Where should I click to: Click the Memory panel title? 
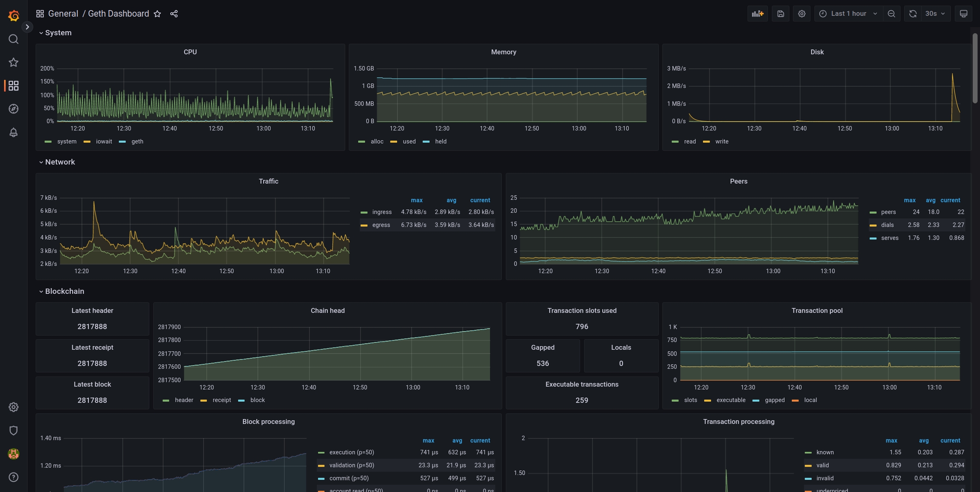tap(503, 52)
